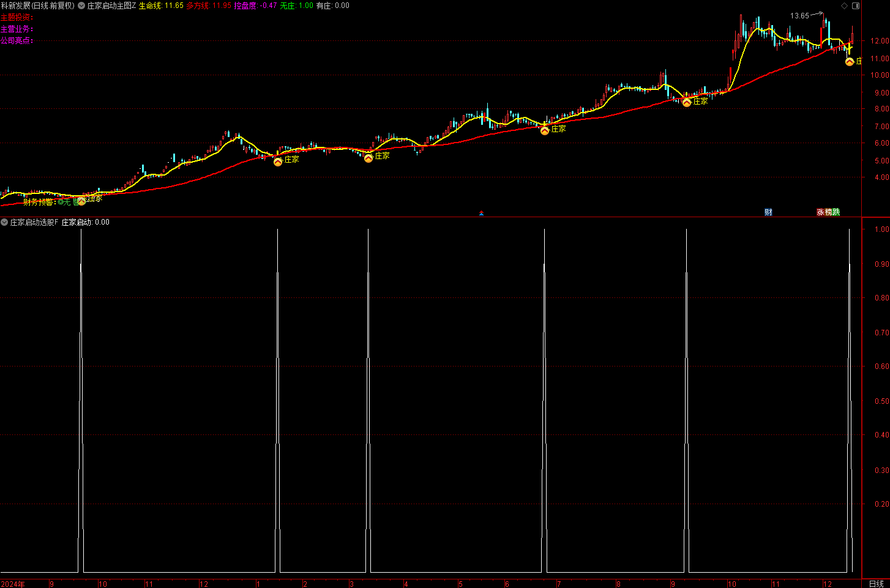
Task: Click the month 10 tick after 2024年
Action: 103,584
